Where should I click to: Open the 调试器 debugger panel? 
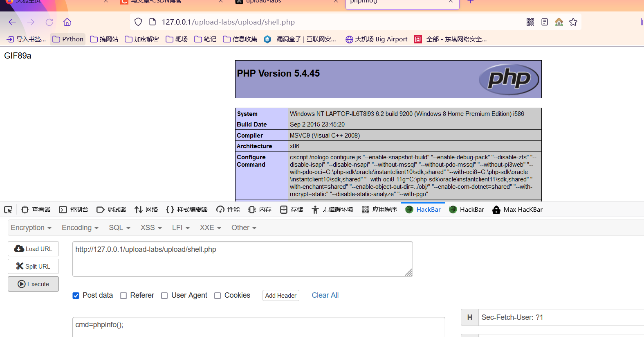111,210
